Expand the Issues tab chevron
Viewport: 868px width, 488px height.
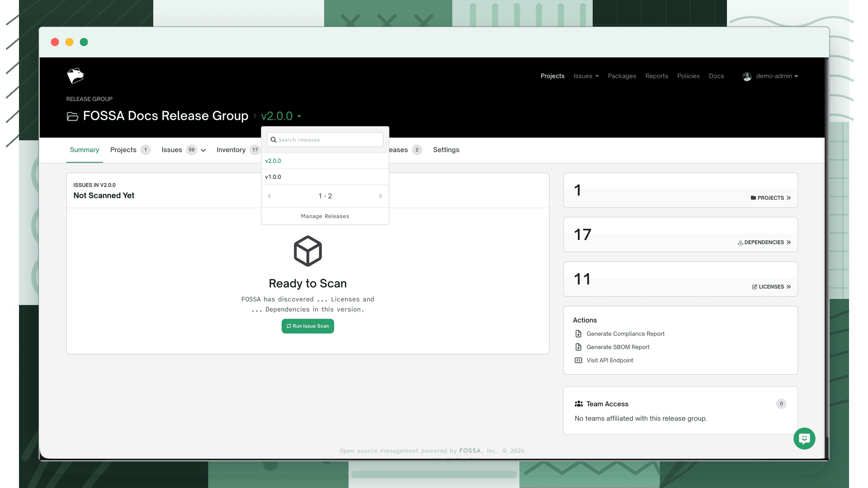203,150
